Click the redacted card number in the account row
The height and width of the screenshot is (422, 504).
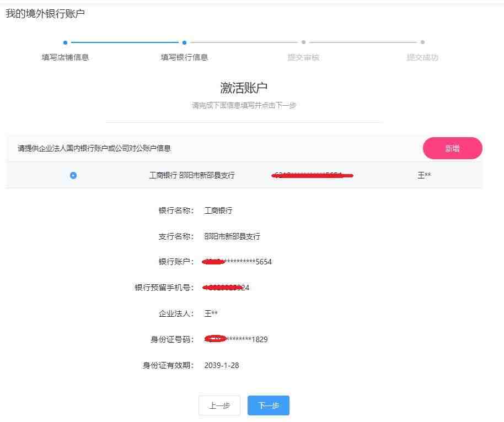click(312, 175)
